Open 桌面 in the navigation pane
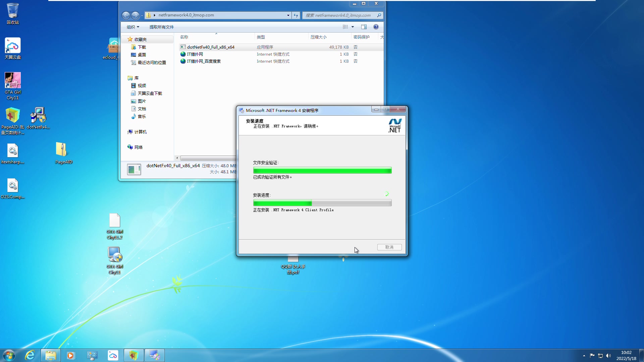The width and height of the screenshot is (644, 362). 142,55
